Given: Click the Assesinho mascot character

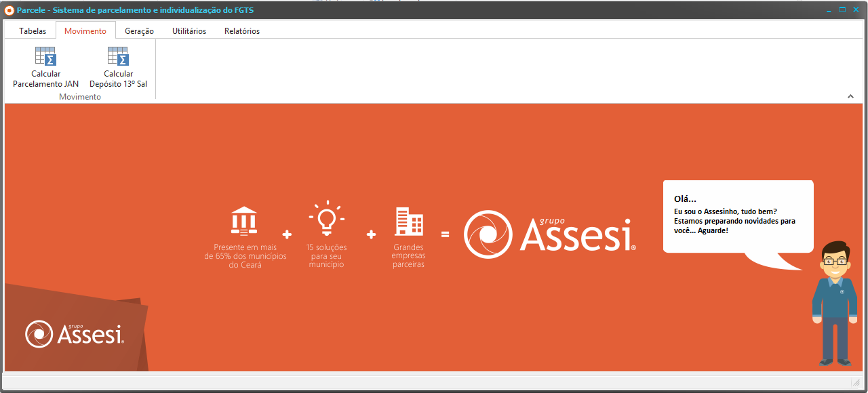Looking at the screenshot, I should click(x=835, y=303).
